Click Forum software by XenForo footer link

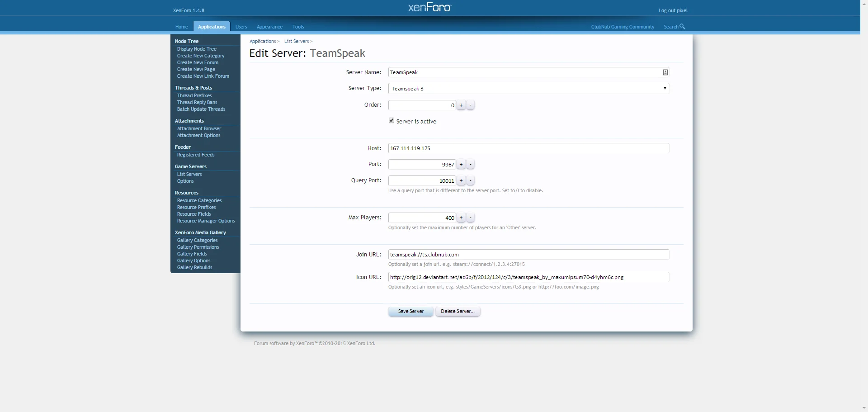(x=315, y=343)
